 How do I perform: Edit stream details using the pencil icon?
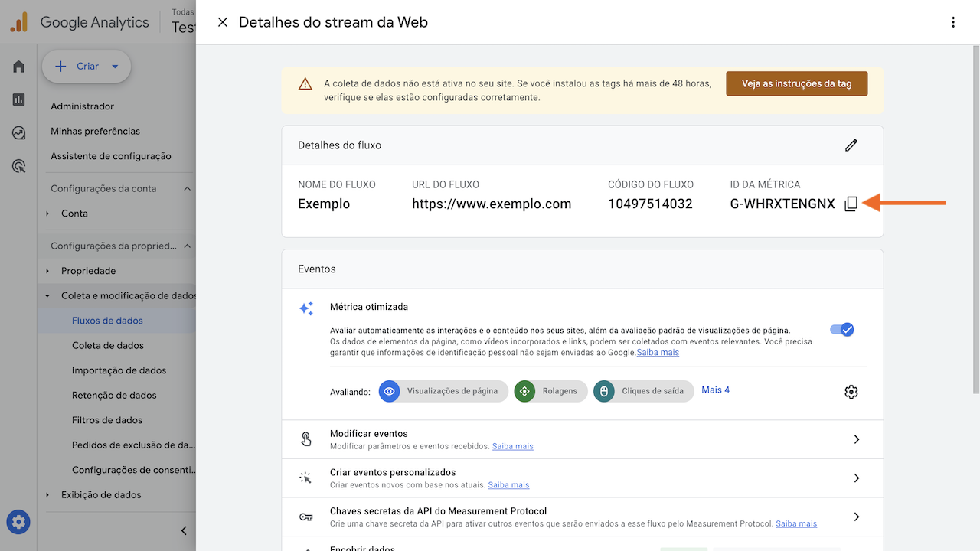851,145
